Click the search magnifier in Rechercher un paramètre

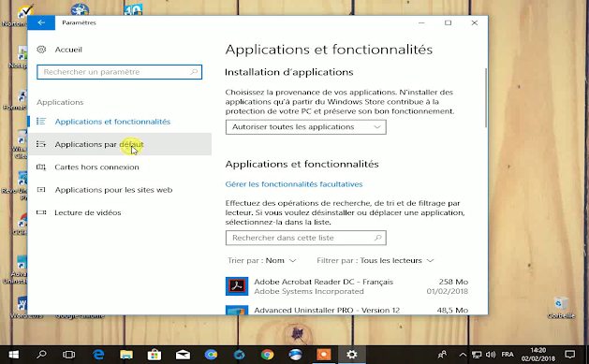click(194, 72)
